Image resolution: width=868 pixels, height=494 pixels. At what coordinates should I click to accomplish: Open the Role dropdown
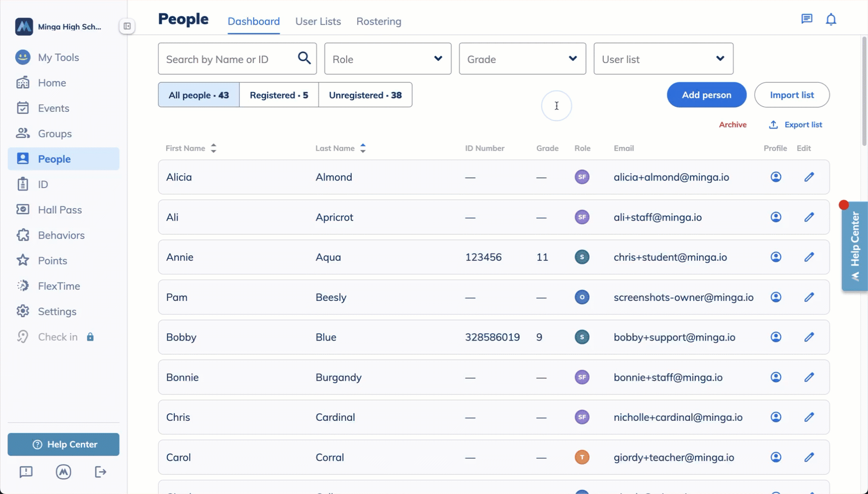coord(387,59)
